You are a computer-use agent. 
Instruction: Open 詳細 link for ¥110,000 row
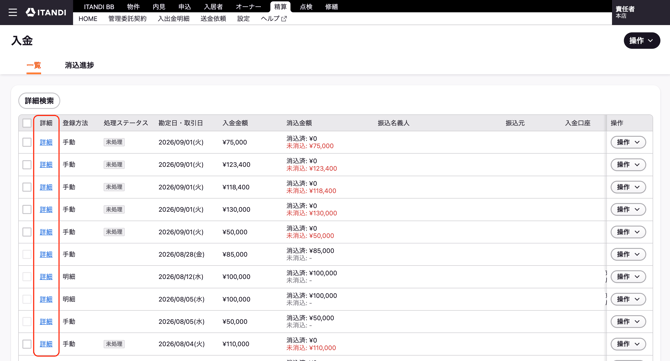tap(46, 344)
